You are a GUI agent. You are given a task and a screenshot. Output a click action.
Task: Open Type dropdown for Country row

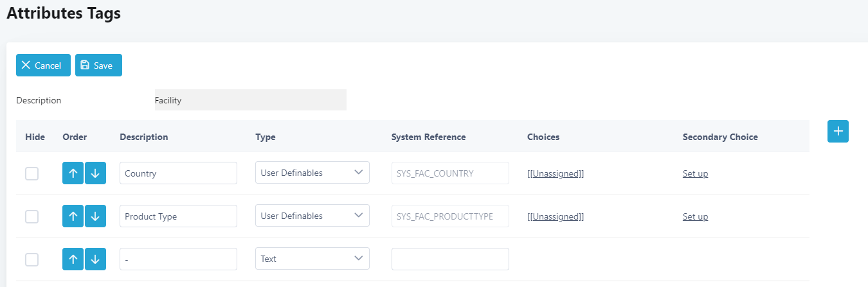pos(312,173)
